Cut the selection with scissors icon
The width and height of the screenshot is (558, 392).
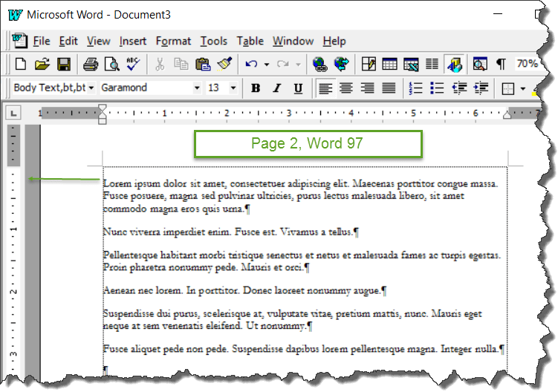tap(160, 65)
